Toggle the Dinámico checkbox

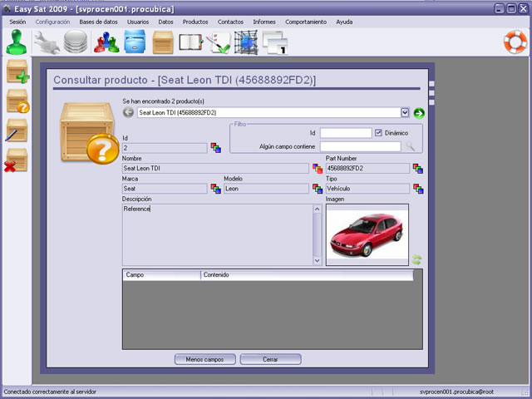(378, 133)
